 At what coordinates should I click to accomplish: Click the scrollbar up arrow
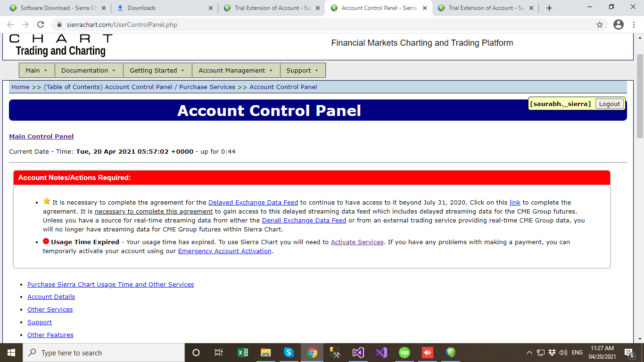pyautogui.click(x=640, y=37)
